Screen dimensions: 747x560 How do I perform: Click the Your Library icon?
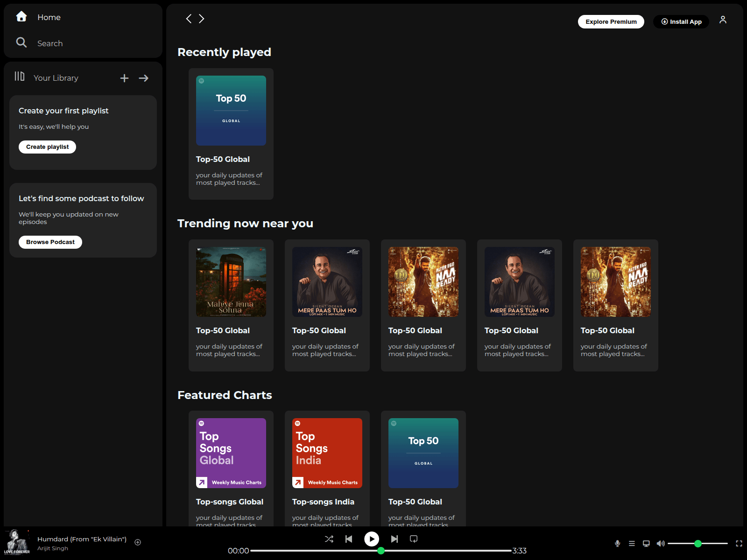[x=20, y=76]
